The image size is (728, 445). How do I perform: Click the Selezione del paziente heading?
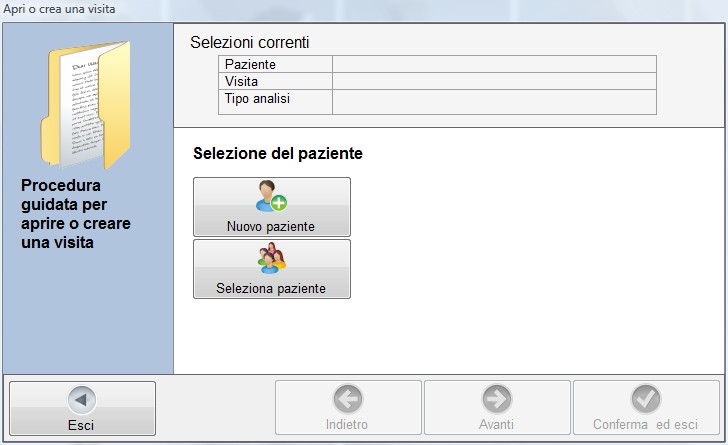click(278, 153)
